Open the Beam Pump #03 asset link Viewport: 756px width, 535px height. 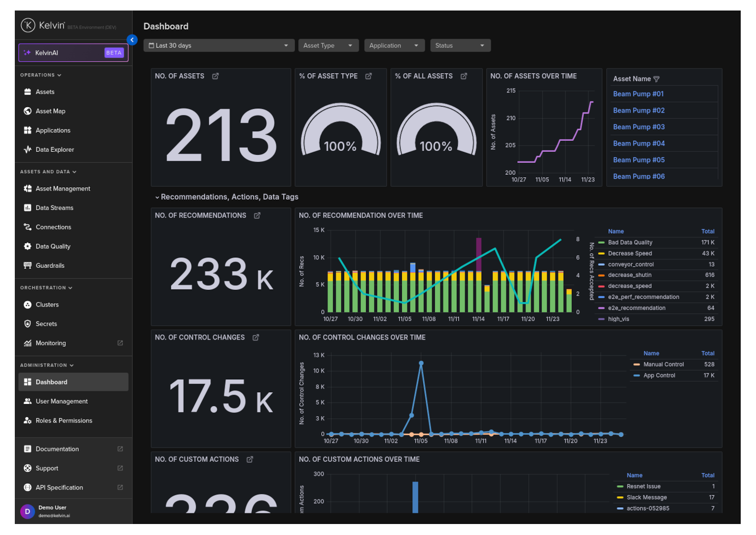pos(639,127)
